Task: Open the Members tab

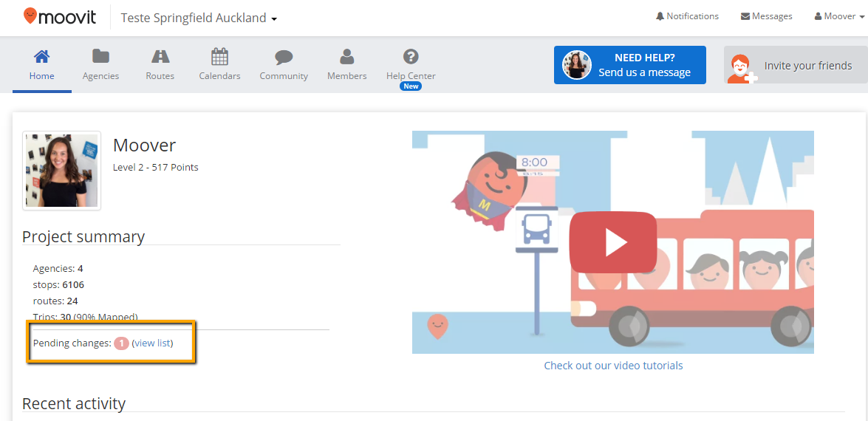Action: tap(347, 65)
